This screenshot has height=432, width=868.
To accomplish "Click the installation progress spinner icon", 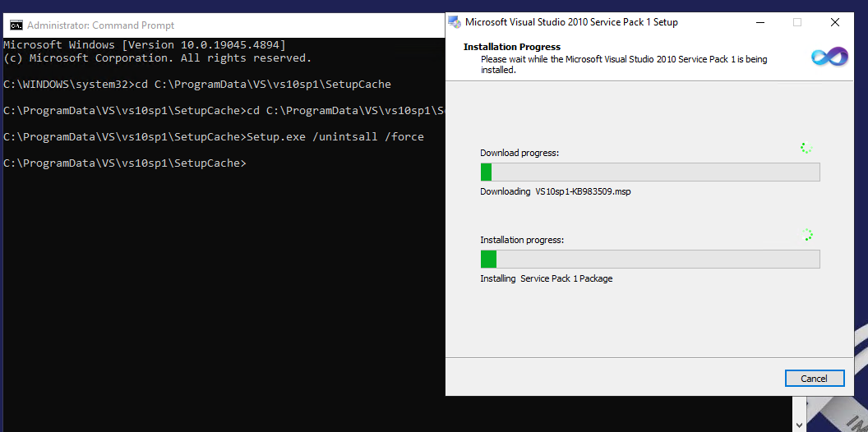I will click(807, 235).
